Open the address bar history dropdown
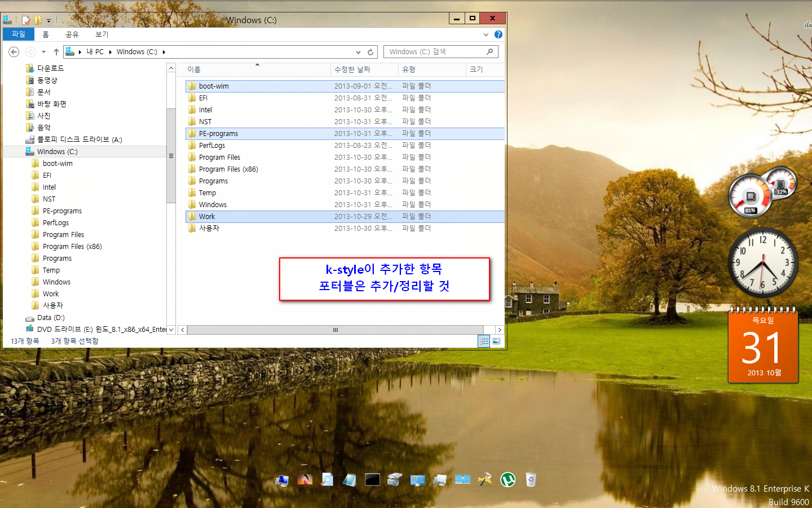This screenshot has height=508, width=812. click(x=358, y=52)
